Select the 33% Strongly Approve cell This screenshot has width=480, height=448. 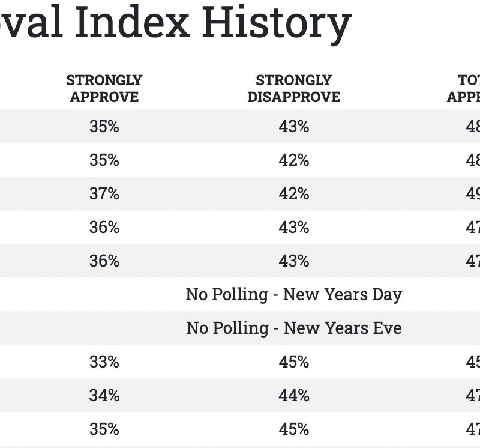pyautogui.click(x=104, y=362)
